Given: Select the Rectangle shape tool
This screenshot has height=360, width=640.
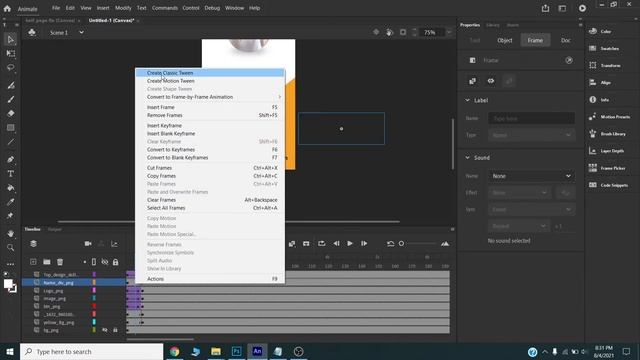Looking at the screenshot, I should 11,128.
